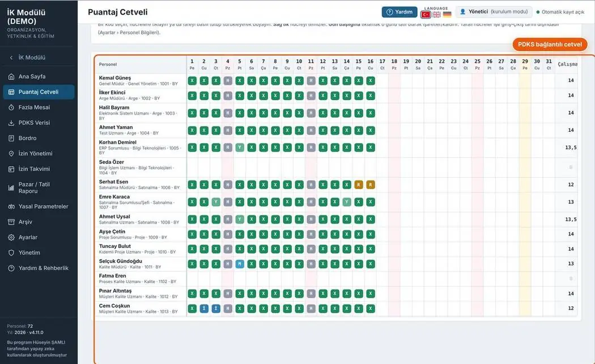Click Seda Özer's empty cell for day 1
The image size is (595, 364).
click(x=192, y=167)
